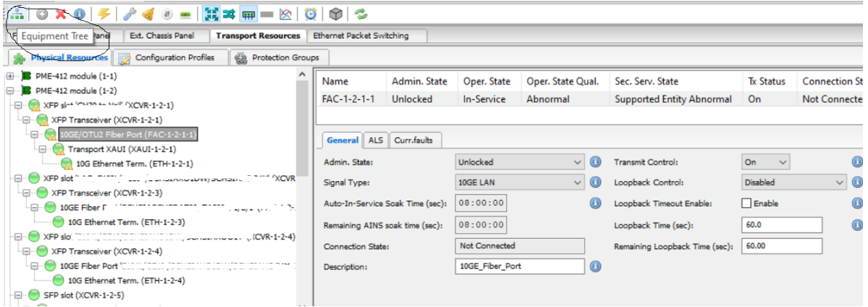This screenshot has height=307, width=868.
Task: Click the Loopback Time (sec) field
Action: pos(782,224)
